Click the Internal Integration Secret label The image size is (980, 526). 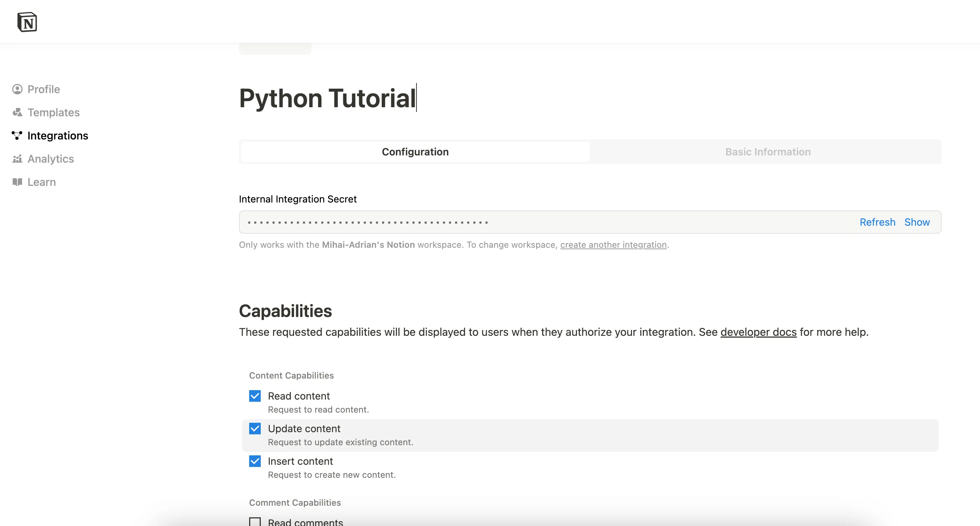(x=297, y=199)
